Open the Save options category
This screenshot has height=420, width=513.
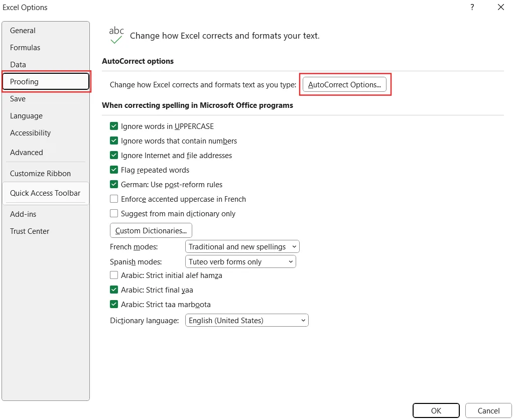pyautogui.click(x=46, y=99)
